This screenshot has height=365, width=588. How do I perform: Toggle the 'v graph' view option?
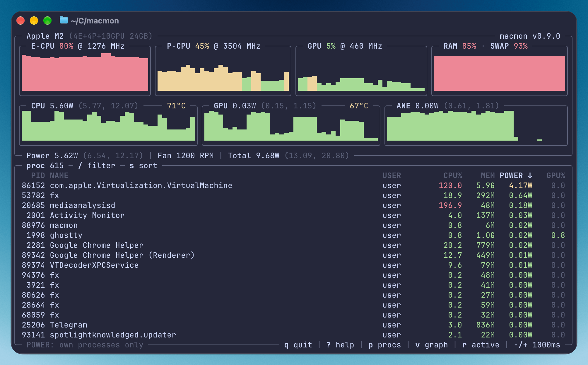(432, 345)
